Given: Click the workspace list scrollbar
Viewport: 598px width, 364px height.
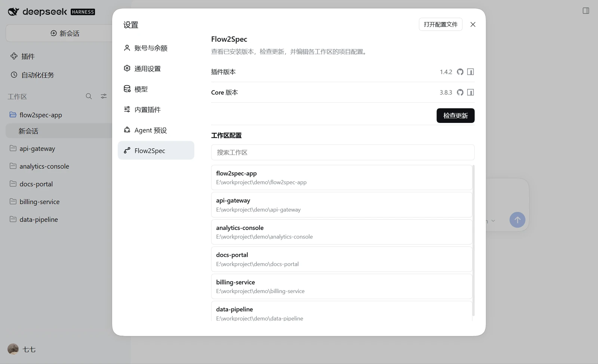Looking at the screenshot, I should click(x=474, y=241).
